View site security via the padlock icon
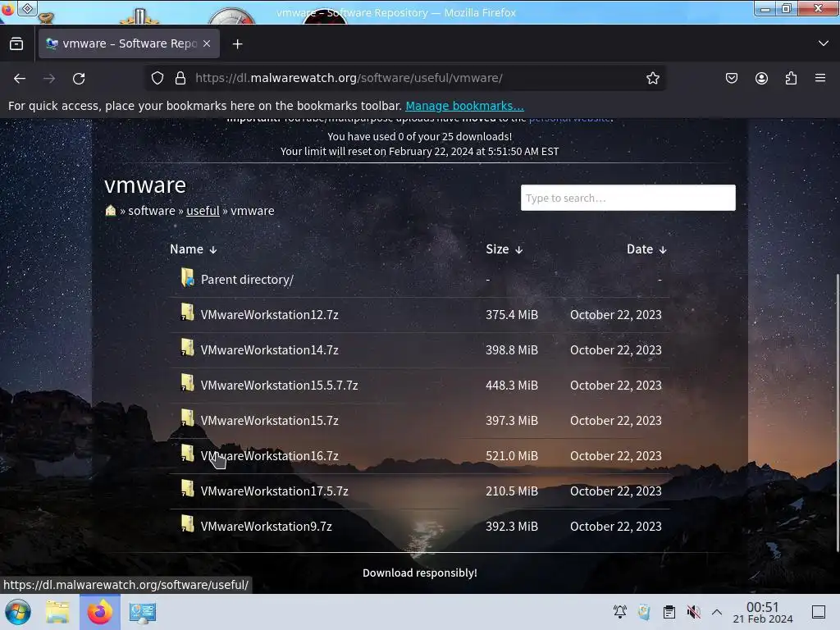 (x=180, y=78)
